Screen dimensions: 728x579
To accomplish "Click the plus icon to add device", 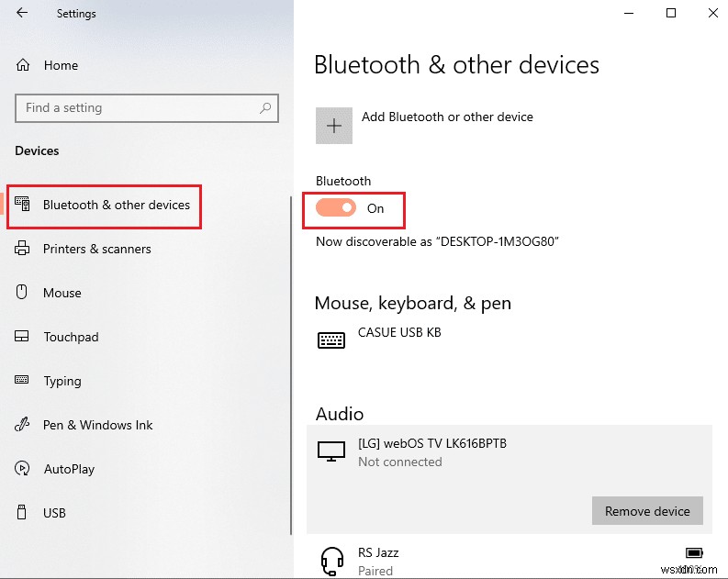I will pyautogui.click(x=334, y=126).
